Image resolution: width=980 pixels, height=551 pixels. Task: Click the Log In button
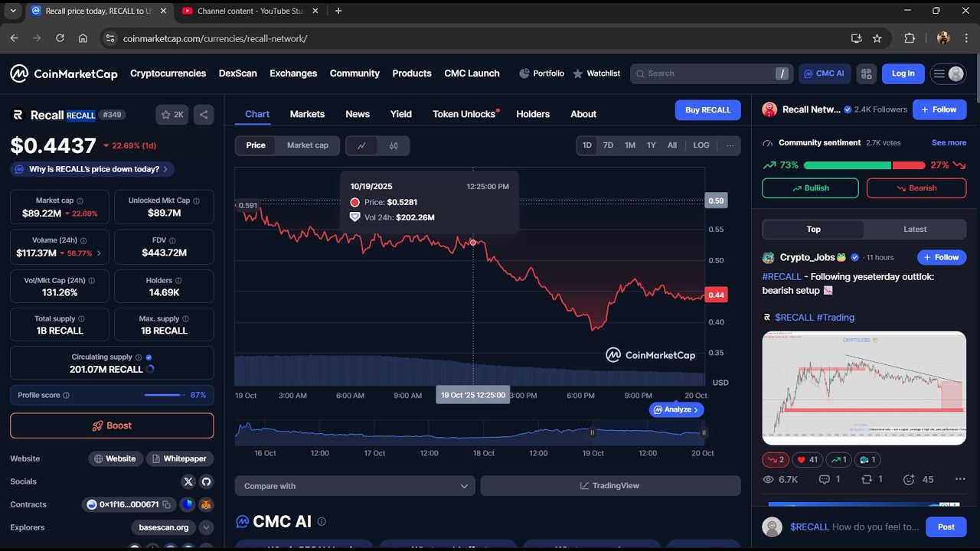point(903,73)
